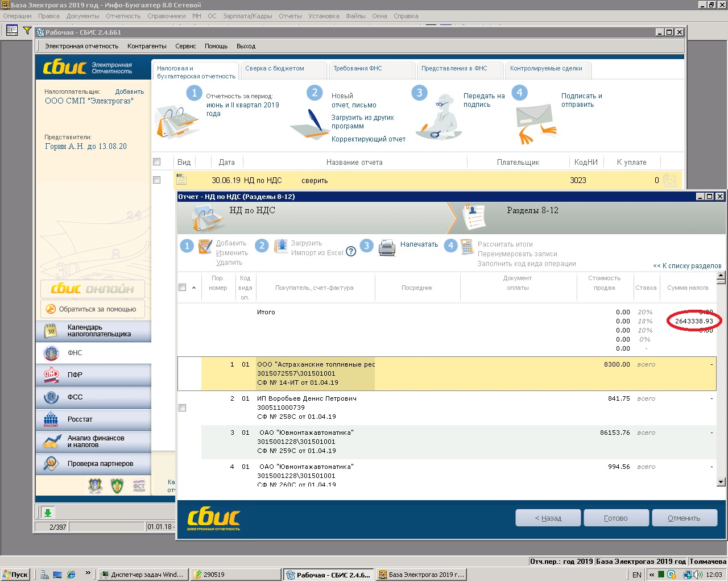Open help question mark next to Импорт из Excel

[x=351, y=252]
